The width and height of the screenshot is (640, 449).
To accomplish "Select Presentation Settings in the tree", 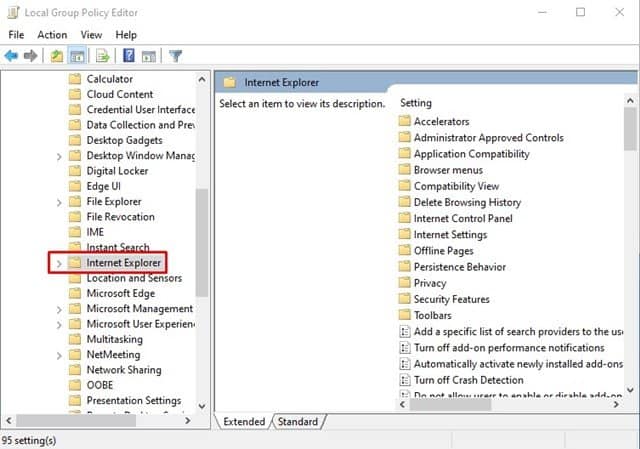I will coord(133,400).
